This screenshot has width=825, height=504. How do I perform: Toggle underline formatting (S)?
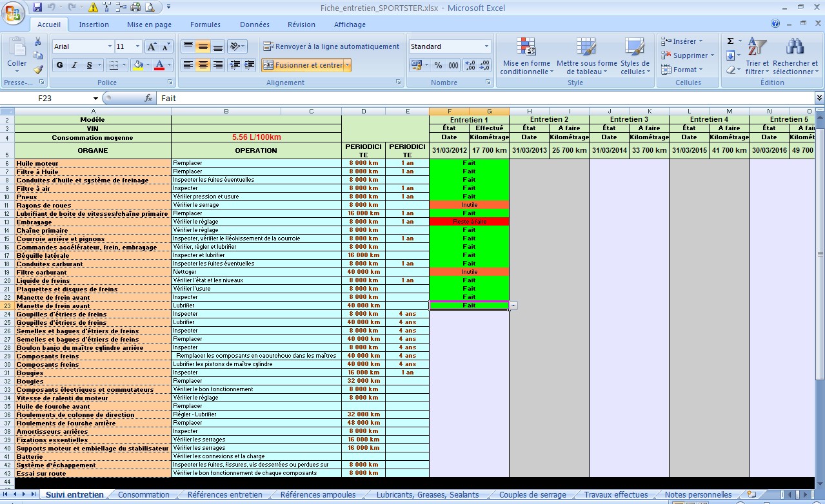[89, 65]
